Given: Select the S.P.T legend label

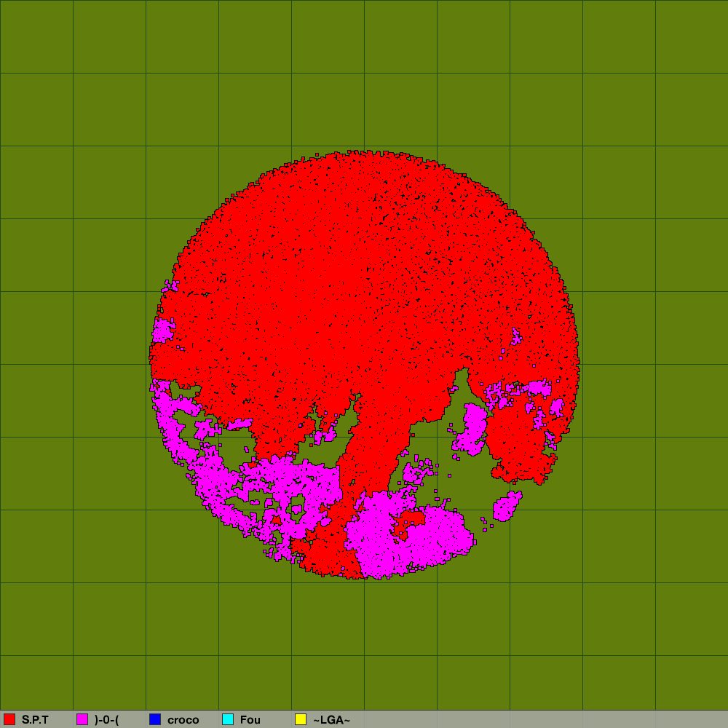Looking at the screenshot, I should 35,720.
